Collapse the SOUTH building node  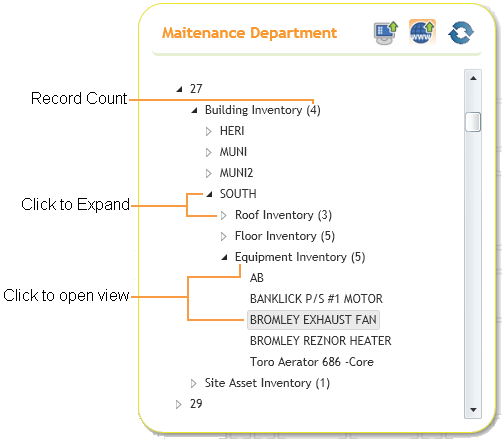(x=209, y=194)
